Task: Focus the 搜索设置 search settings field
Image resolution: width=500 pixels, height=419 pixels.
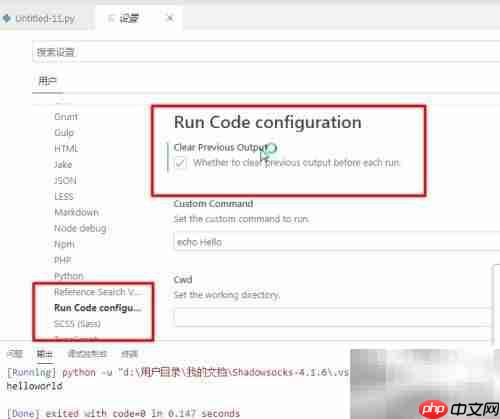Action: tap(266, 52)
